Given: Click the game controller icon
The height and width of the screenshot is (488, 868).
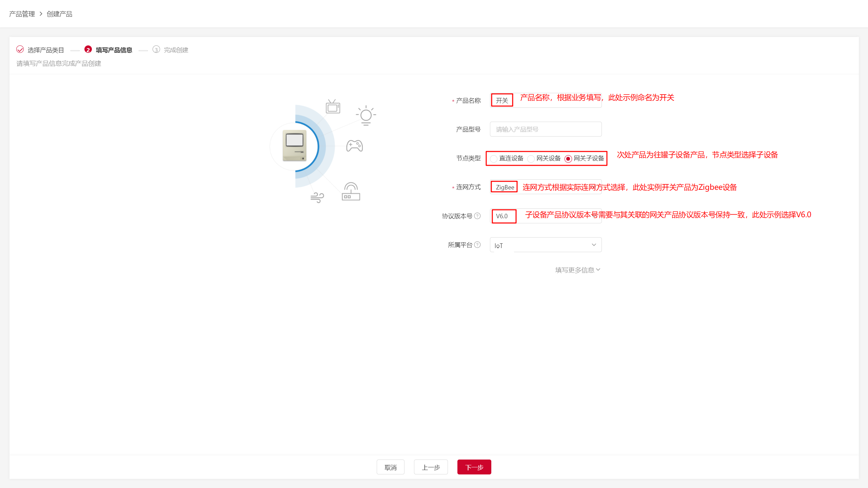Looking at the screenshot, I should (x=354, y=146).
